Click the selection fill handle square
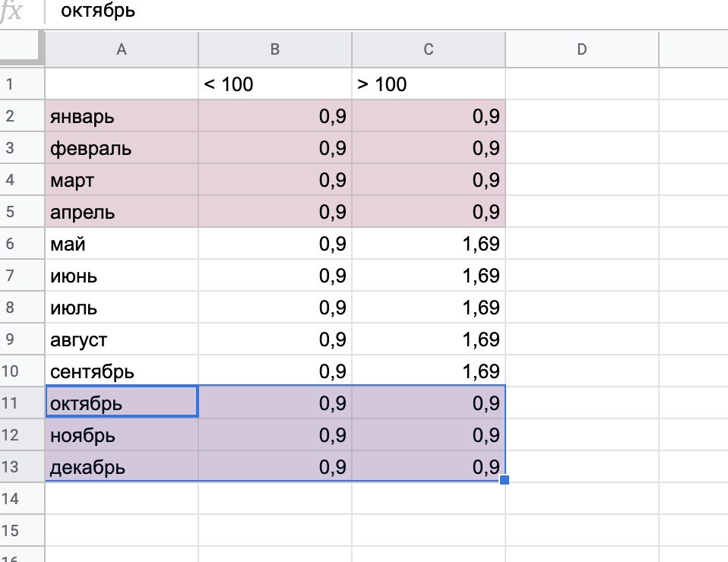 505,480
